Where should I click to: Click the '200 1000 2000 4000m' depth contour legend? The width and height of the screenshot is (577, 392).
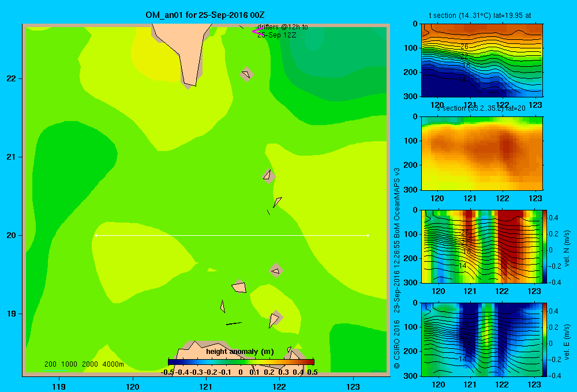pyautogui.click(x=84, y=364)
